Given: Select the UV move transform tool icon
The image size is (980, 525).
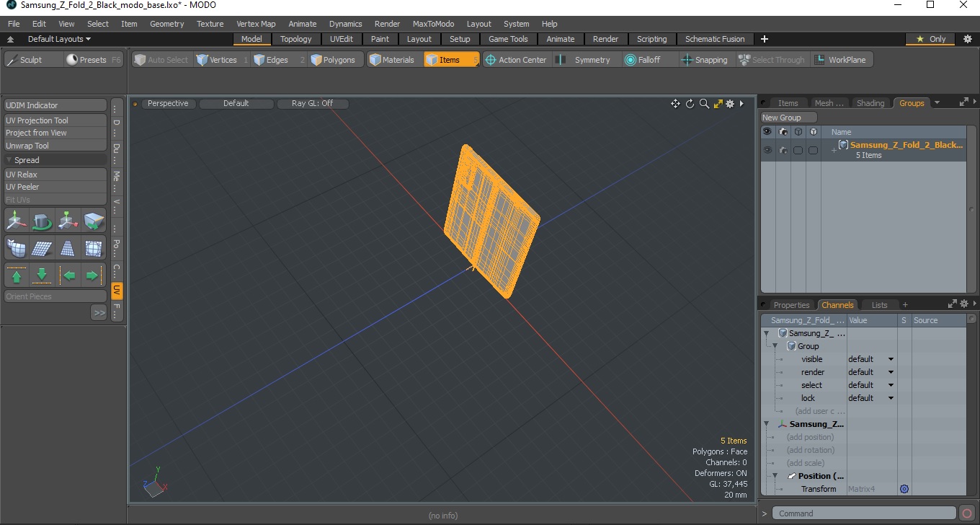Looking at the screenshot, I should 17,221.
